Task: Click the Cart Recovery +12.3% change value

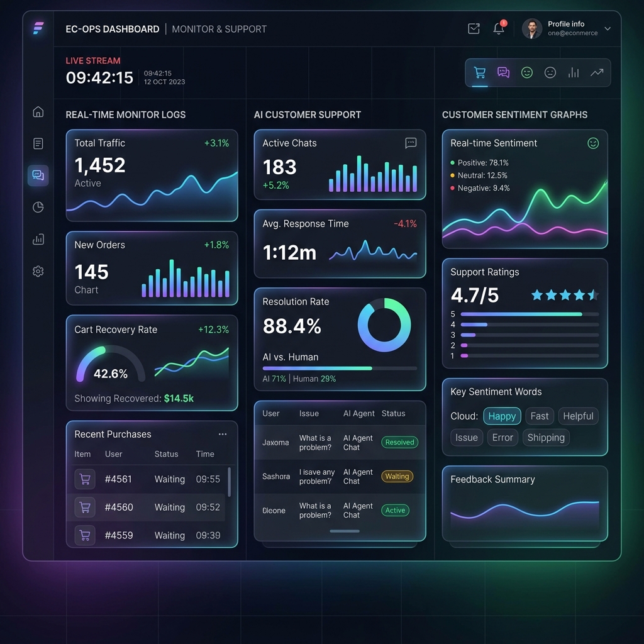Action: coord(214,330)
